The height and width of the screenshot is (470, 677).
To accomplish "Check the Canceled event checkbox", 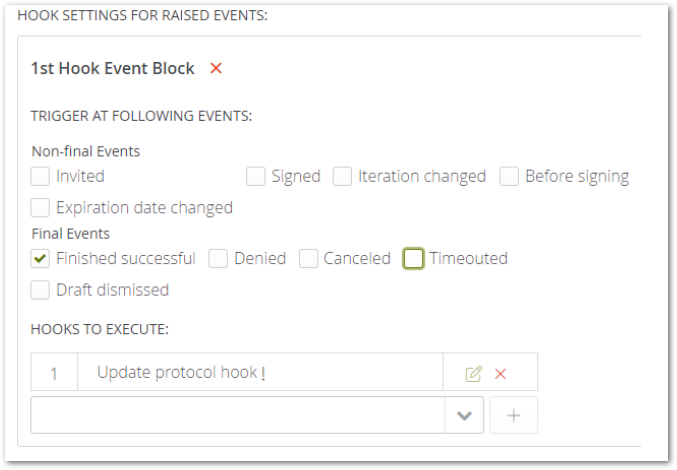I will 308,258.
